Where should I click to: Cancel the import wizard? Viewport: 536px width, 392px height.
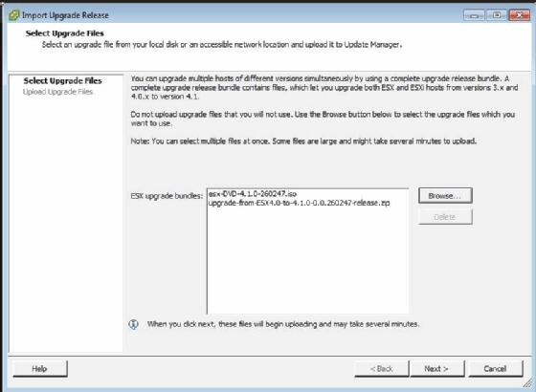click(496, 369)
